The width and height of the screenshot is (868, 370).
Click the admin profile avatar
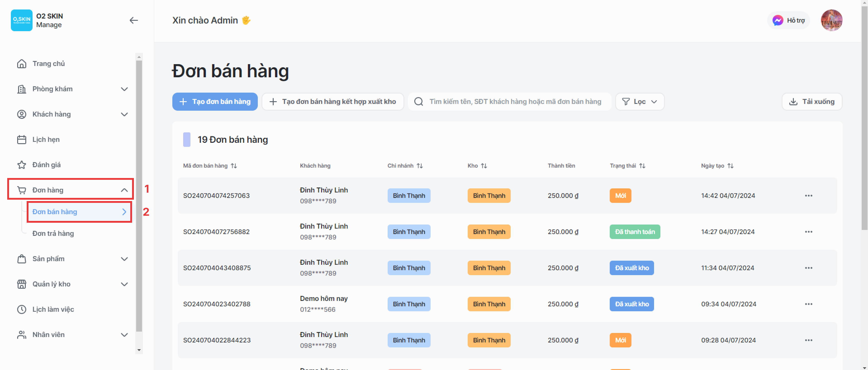[x=831, y=21]
